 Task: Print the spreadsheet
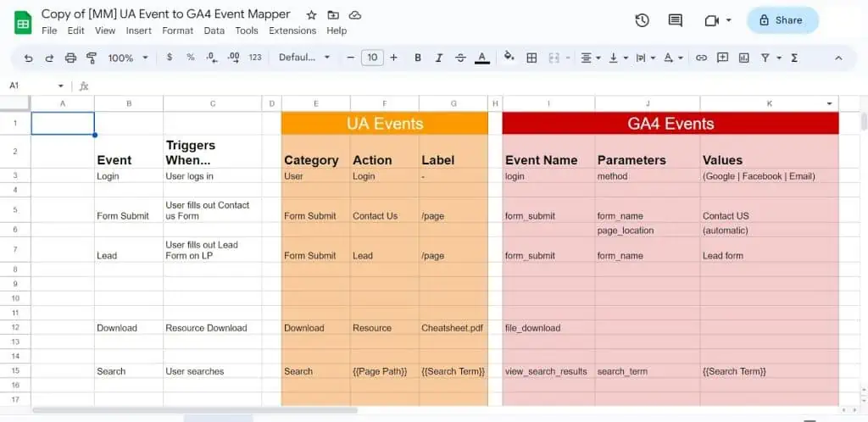70,58
